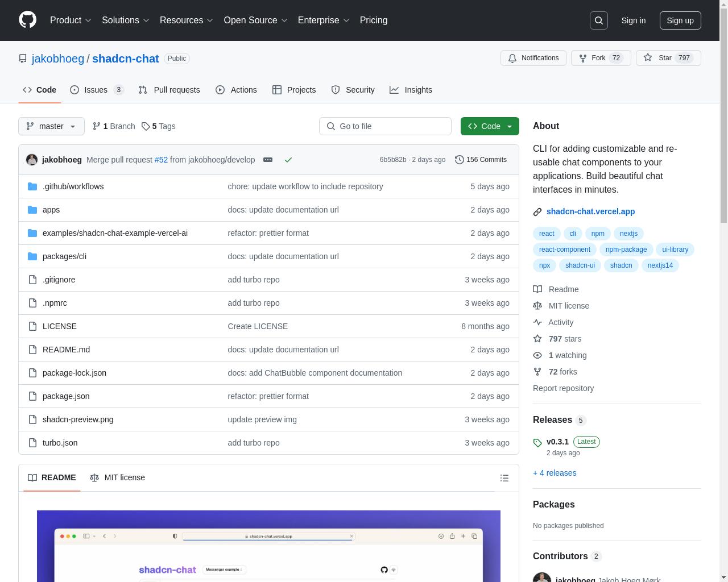Click the packages/cli folder icon
Screen dimensions: 728x582
click(32, 256)
